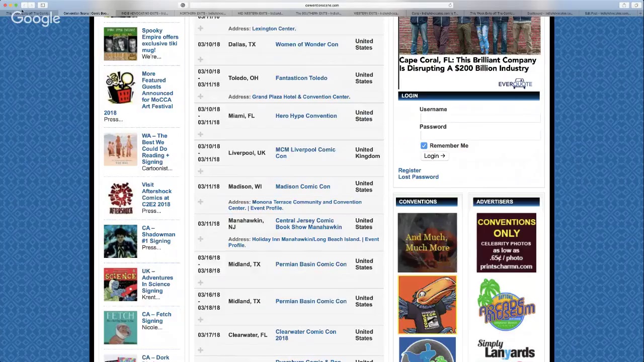Open Clearwater Comic Con 2018 link
Screen dimensions: 644x362
(x=305, y=335)
